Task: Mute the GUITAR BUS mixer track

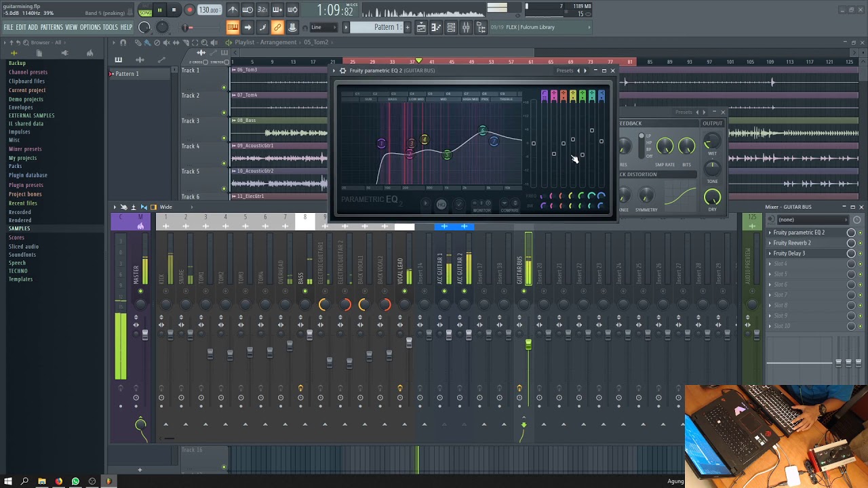Action: tap(524, 291)
